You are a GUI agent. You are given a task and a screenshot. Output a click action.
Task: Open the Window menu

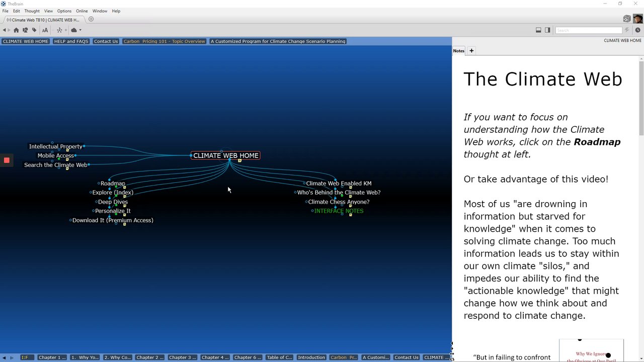[100, 11]
